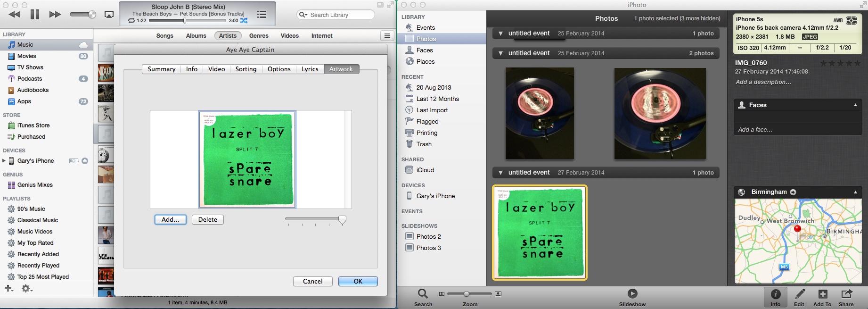868x309 pixels.
Task: Click the add playlist plus button
Action: click(8, 288)
